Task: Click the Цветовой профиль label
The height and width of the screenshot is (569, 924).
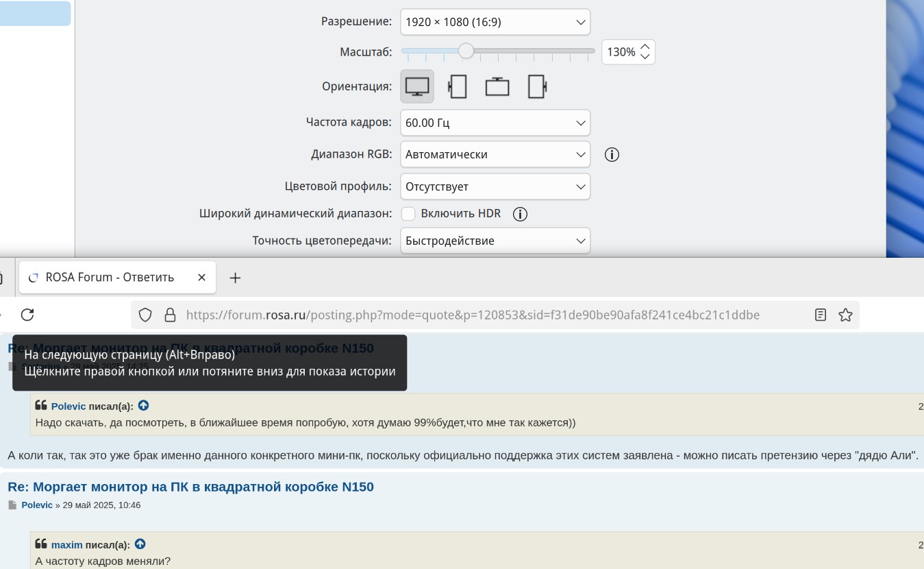Action: [338, 186]
